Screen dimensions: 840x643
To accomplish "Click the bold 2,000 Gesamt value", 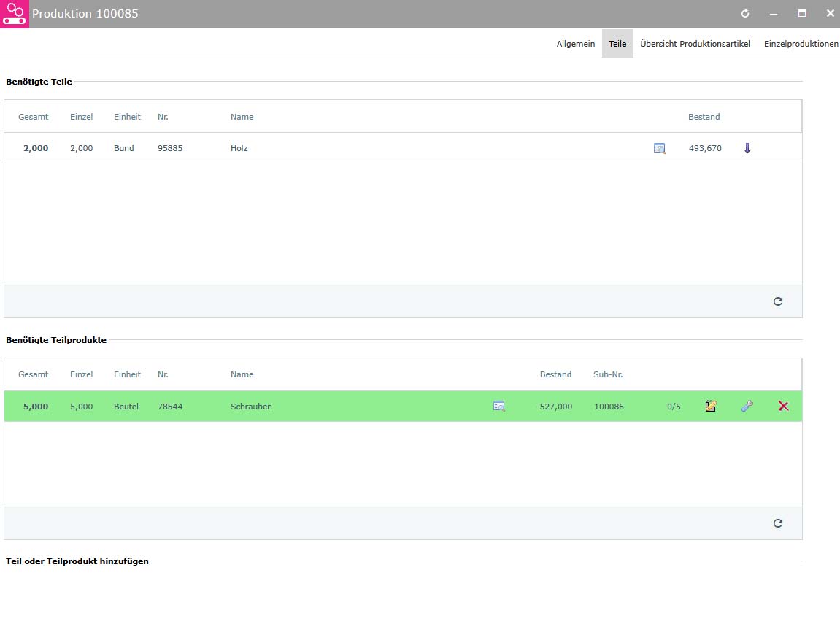I will (x=36, y=148).
